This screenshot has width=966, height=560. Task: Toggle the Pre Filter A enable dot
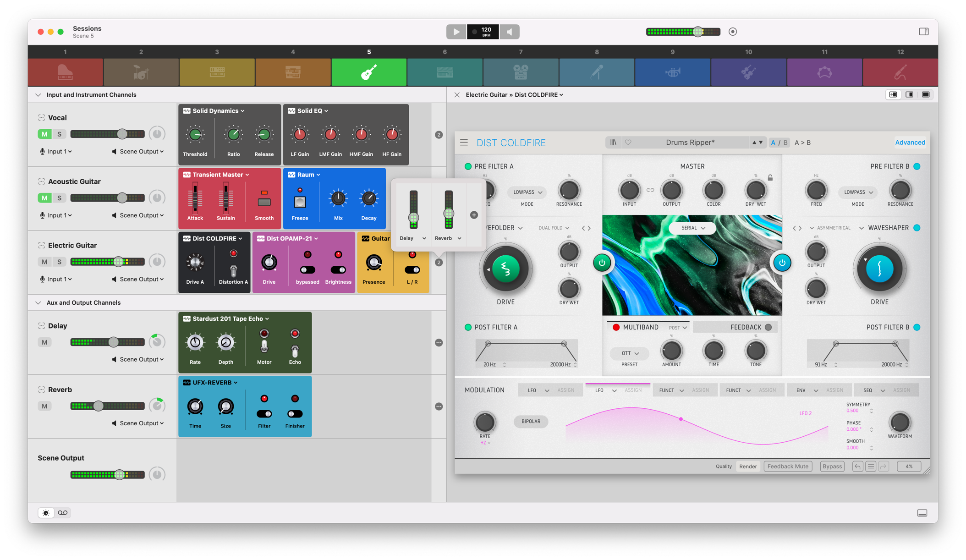tap(468, 166)
